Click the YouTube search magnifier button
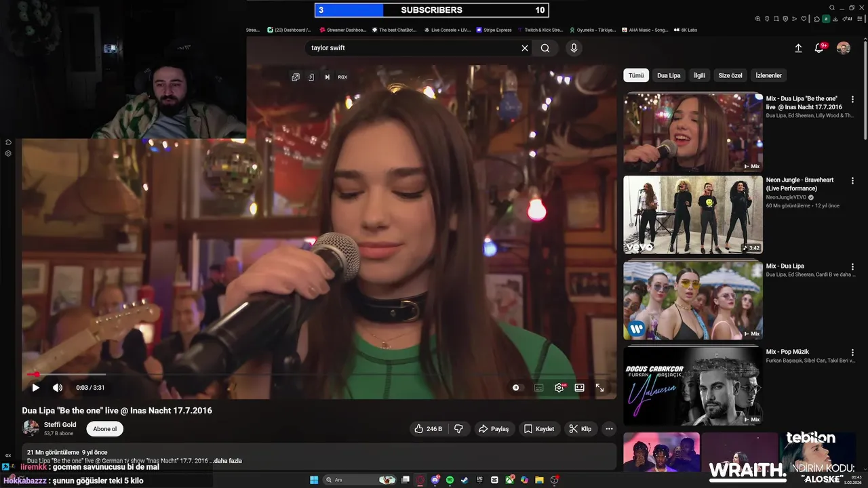This screenshot has width=868, height=488. [545, 48]
